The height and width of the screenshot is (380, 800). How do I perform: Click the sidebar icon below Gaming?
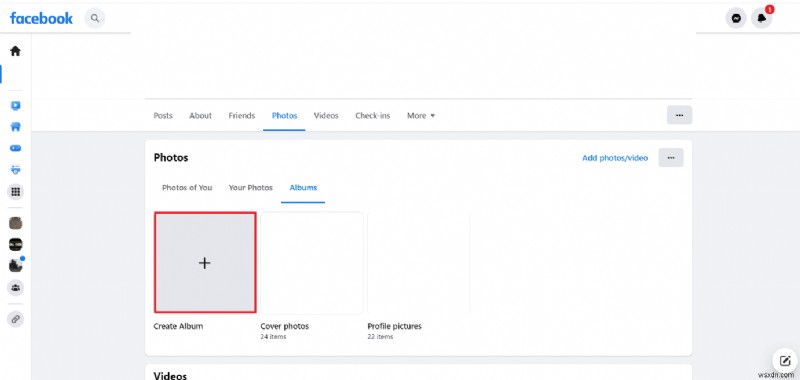point(15,170)
